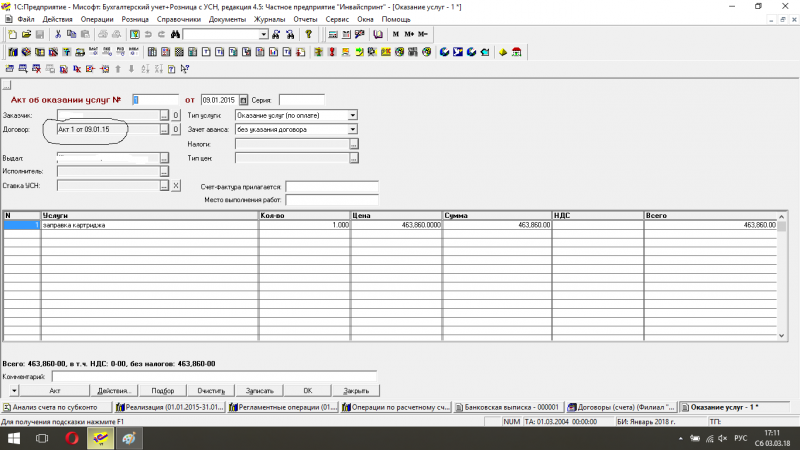
Task: Click the chessboard pattern toolbar icon
Action: pyautogui.click(x=179, y=52)
